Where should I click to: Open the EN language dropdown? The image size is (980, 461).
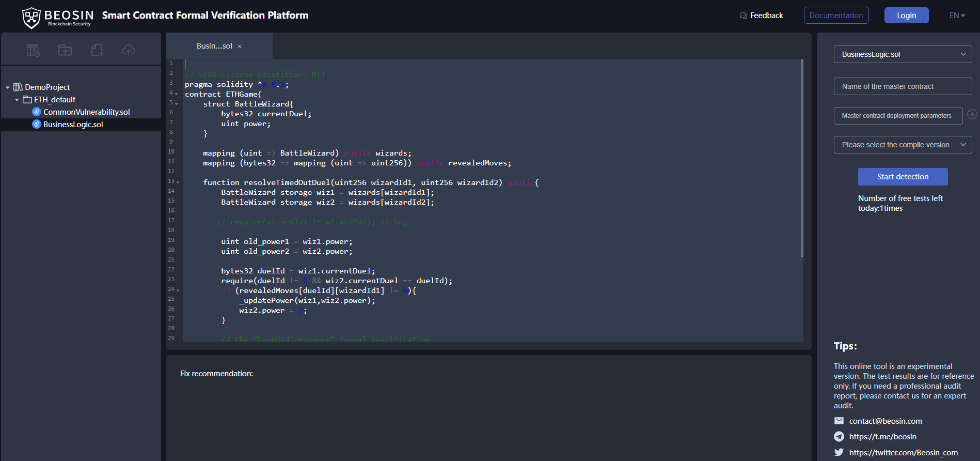957,16
